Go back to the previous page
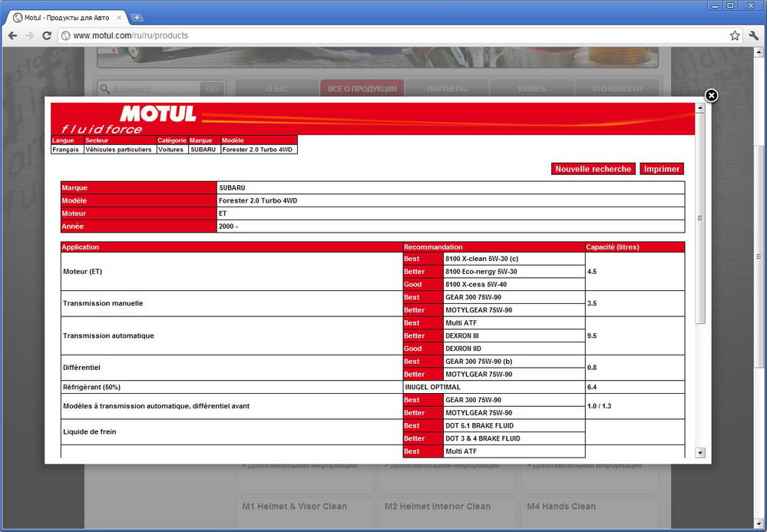767x532 pixels. (x=13, y=35)
